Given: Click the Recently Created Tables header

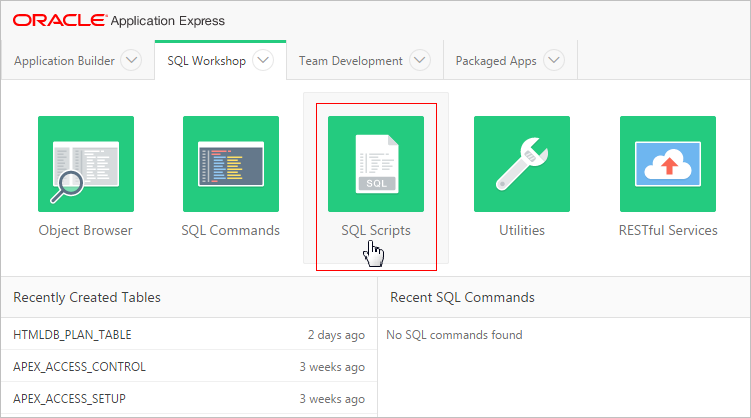Looking at the screenshot, I should [87, 297].
